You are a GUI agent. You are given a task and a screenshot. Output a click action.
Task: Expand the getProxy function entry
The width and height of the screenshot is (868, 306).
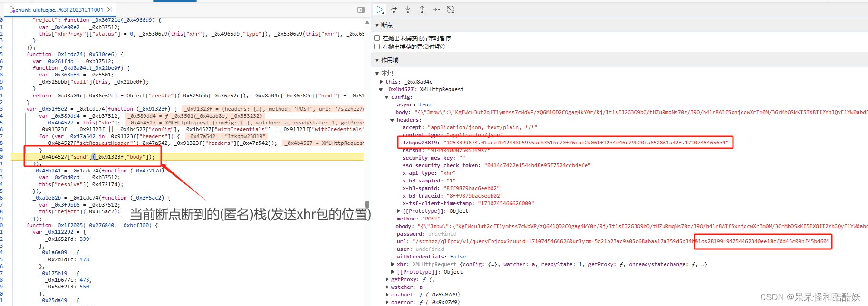tap(387, 279)
